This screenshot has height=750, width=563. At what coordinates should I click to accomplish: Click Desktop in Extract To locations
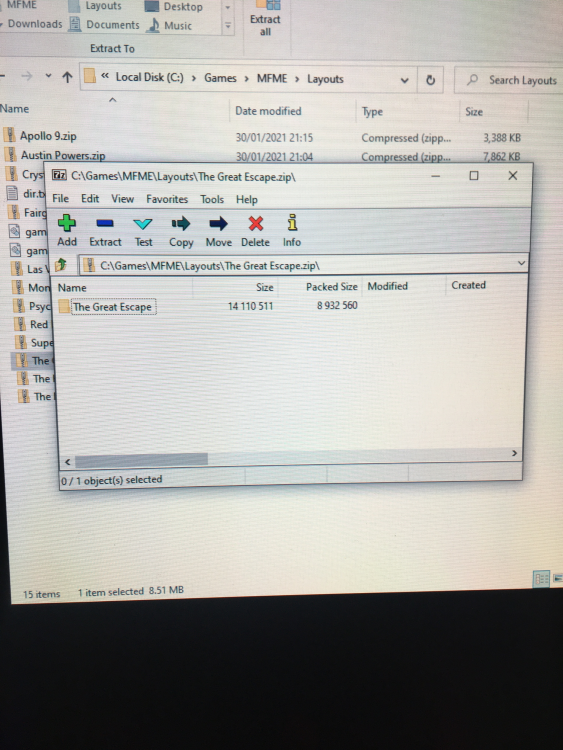coord(174,7)
